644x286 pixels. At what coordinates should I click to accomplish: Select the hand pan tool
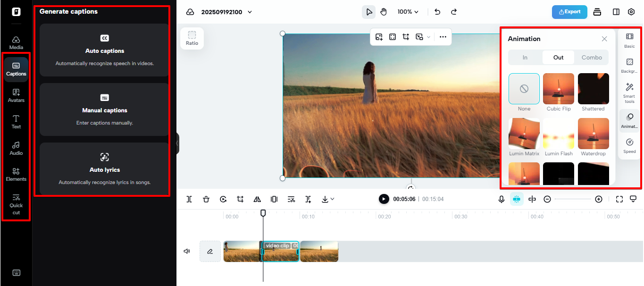pyautogui.click(x=384, y=12)
